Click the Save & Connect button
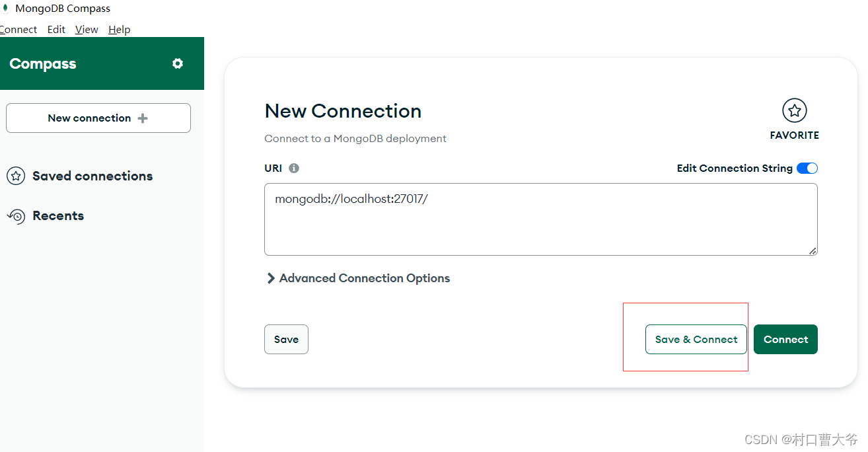Viewport: 868px width, 452px height. (696, 339)
